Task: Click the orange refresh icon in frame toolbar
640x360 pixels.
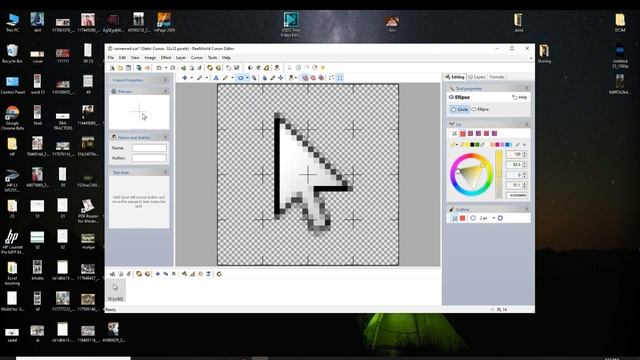Action: 219,274
